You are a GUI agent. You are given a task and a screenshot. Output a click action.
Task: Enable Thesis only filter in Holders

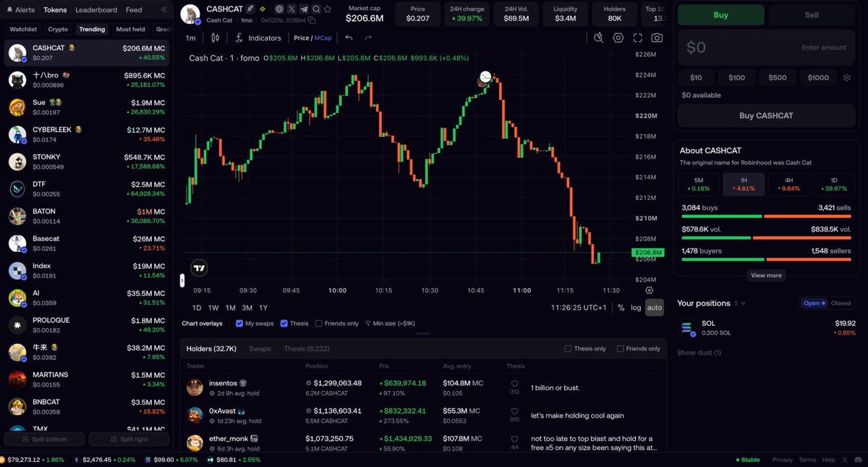tap(568, 348)
